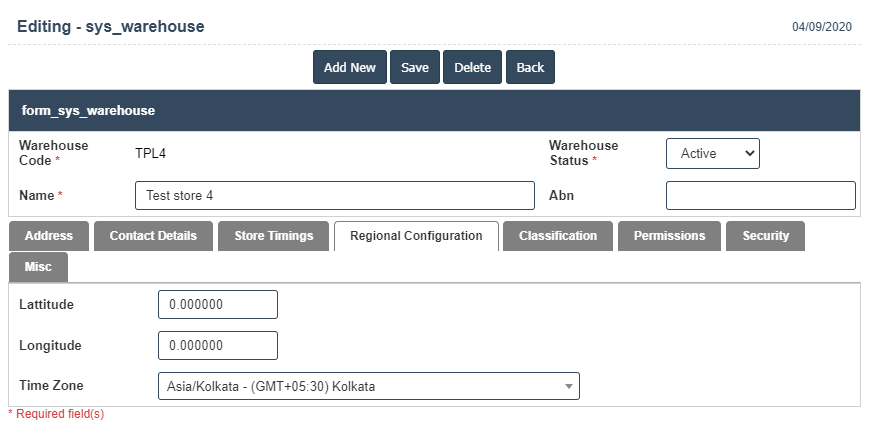Switch to the Address tab
878x435 pixels.
49,236
